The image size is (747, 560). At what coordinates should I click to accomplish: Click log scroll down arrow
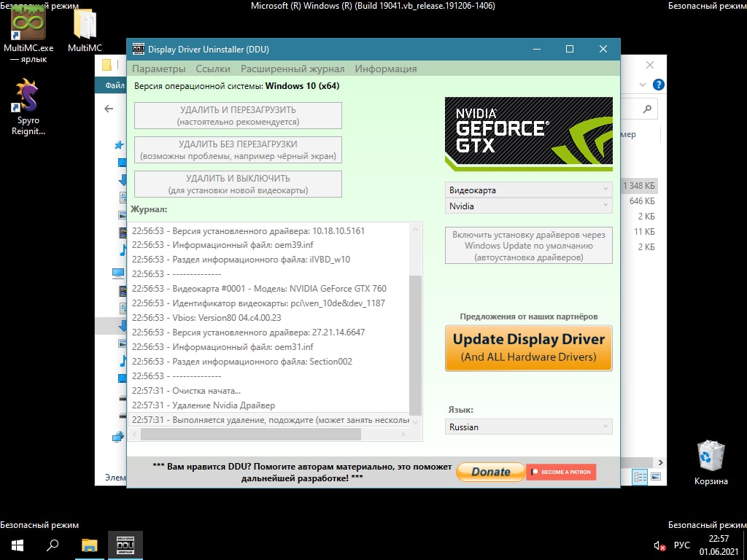click(x=415, y=421)
